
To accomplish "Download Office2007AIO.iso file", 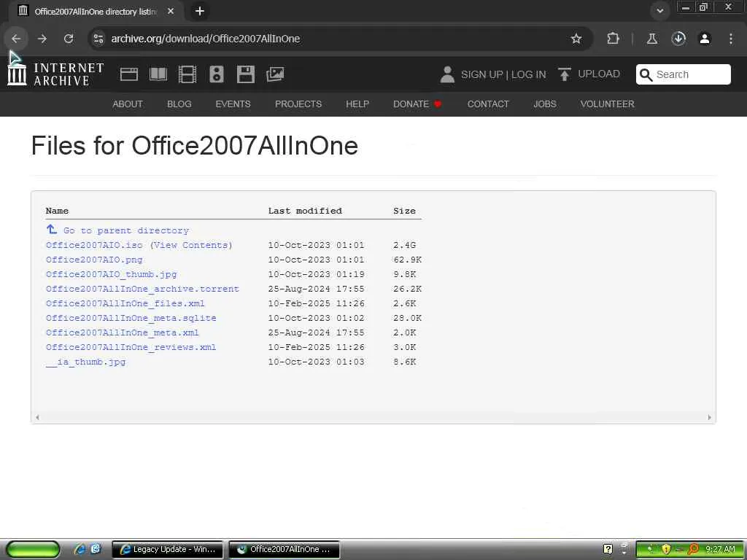I will point(94,245).
